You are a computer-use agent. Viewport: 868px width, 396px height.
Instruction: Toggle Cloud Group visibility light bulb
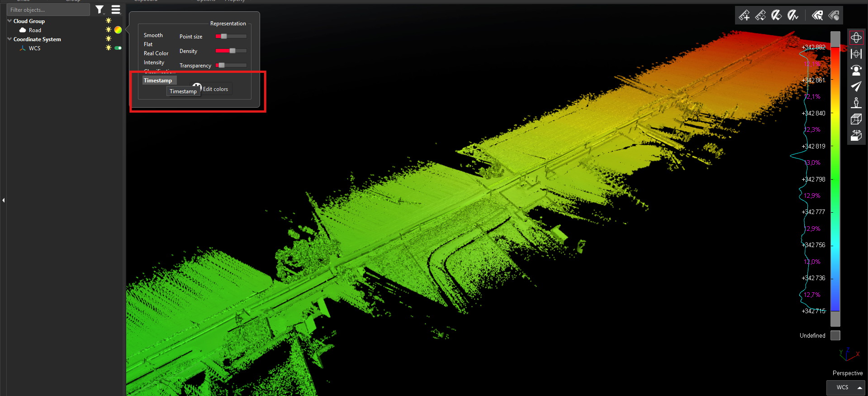(109, 21)
